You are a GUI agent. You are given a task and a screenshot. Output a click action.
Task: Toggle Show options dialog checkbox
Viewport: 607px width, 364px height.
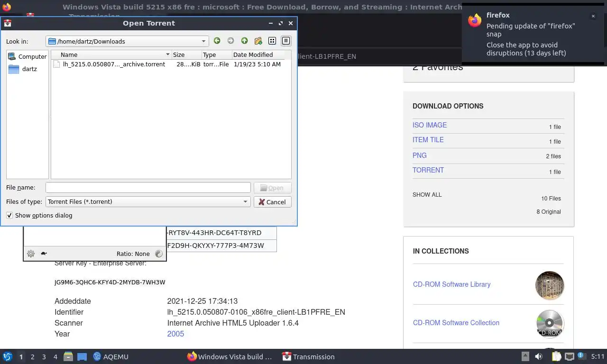pyautogui.click(x=9, y=215)
